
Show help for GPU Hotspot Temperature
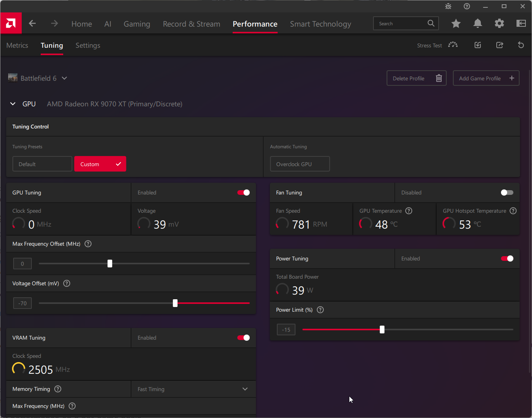pyautogui.click(x=513, y=211)
